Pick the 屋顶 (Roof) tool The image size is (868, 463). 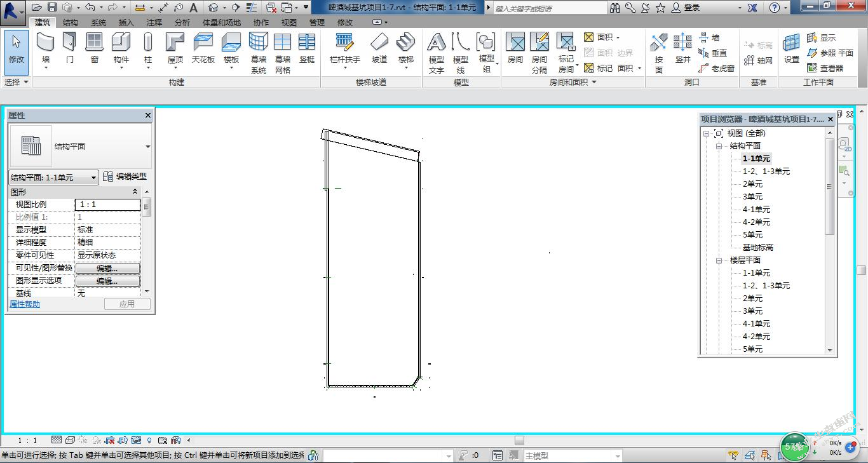(x=175, y=50)
